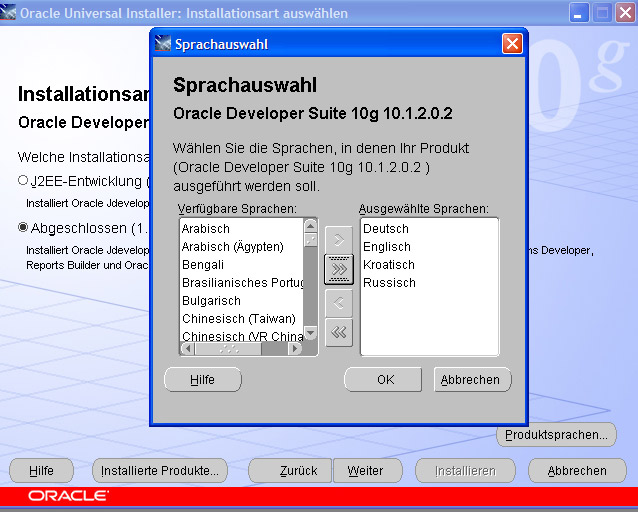This screenshot has height=512, width=638.
Task: Select Russisch in selected languages
Action: click(429, 282)
